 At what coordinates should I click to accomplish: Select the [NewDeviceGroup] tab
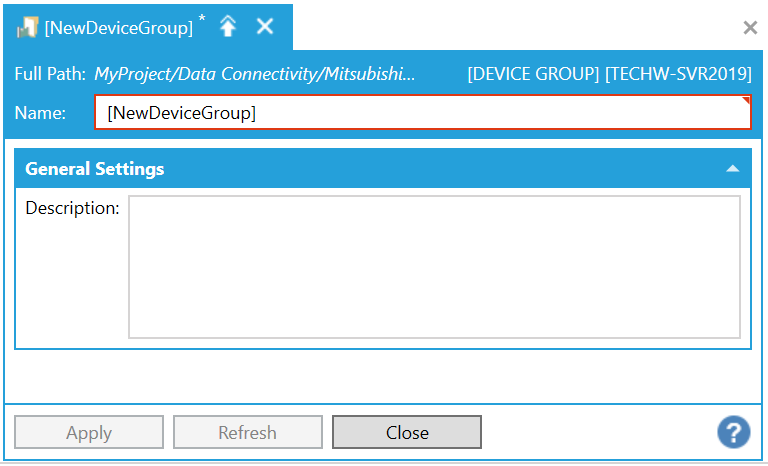[118, 28]
